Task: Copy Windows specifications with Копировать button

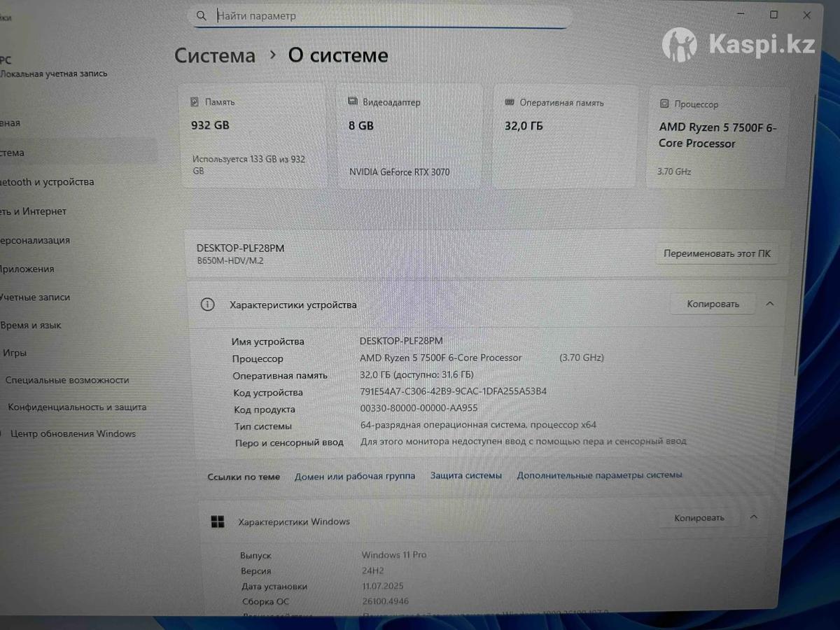Action: tap(699, 518)
